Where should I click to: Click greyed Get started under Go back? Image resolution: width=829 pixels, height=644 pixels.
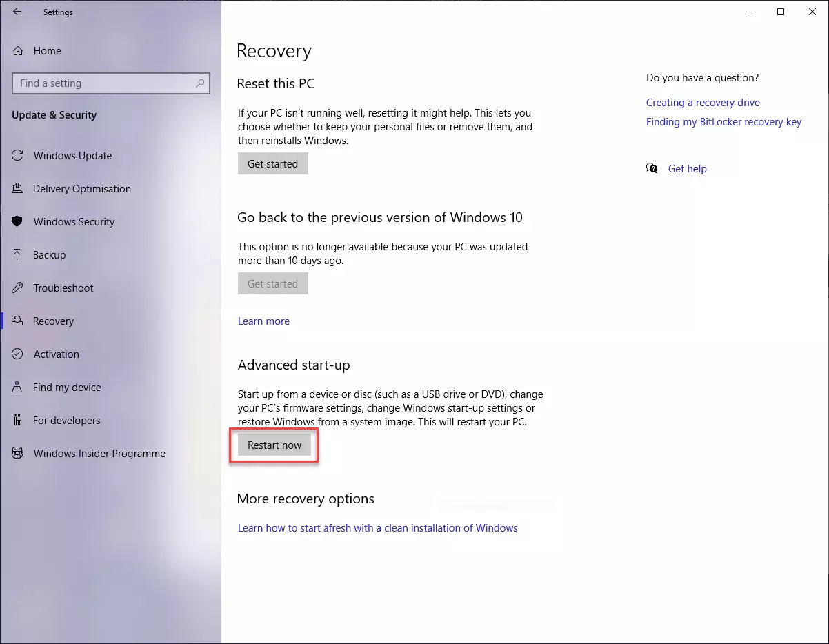coord(273,284)
